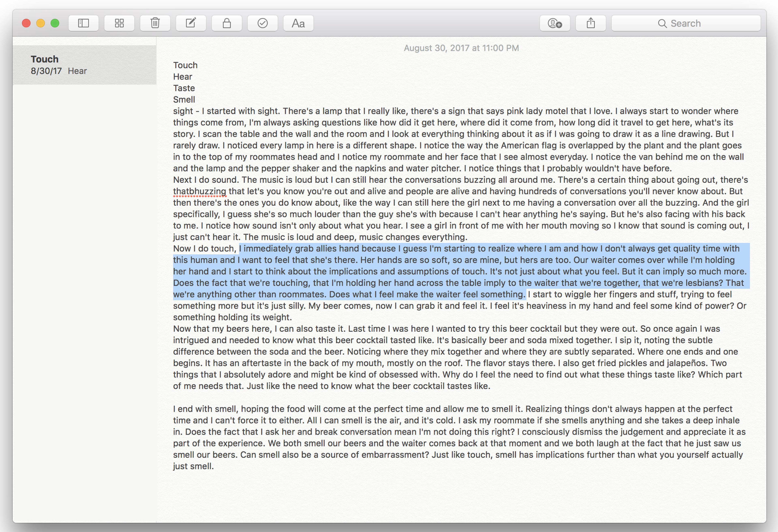Lock this note with padlock icon
Image resolution: width=778 pixels, height=532 pixels.
[x=227, y=23]
